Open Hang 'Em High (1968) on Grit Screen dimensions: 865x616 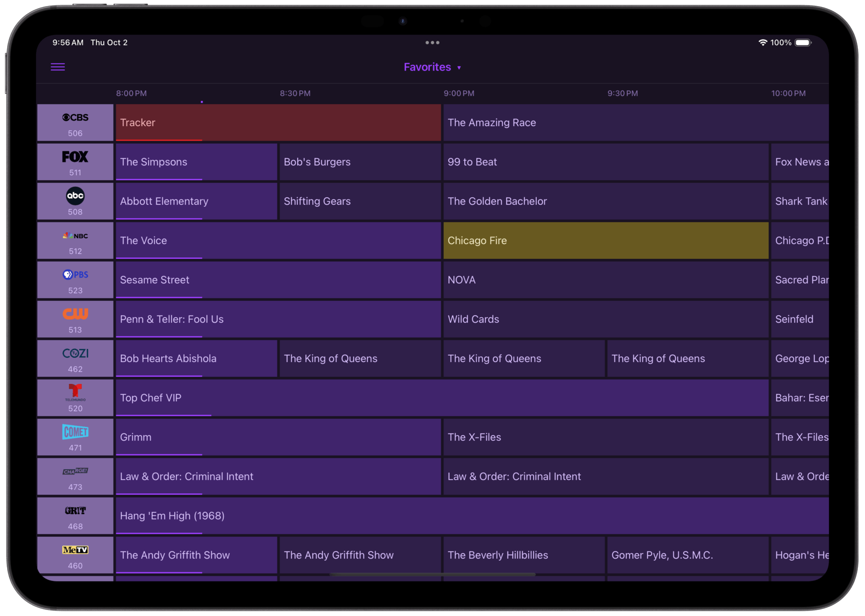[x=472, y=516]
